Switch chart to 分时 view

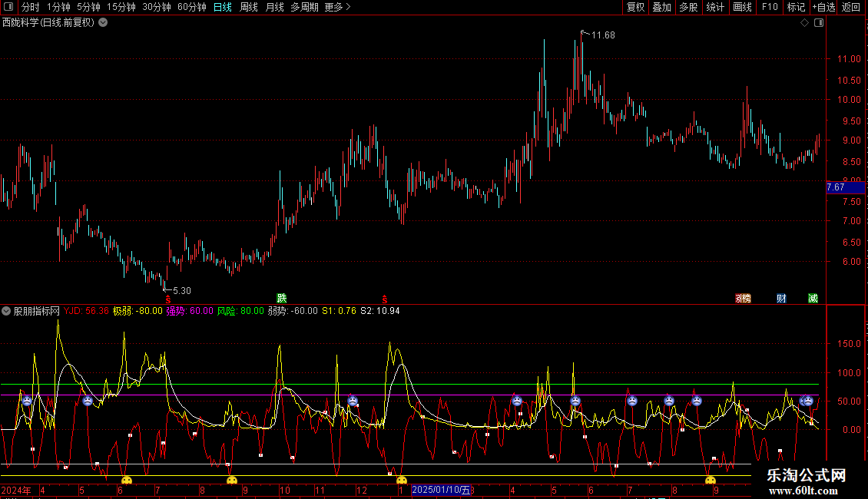[30, 7]
